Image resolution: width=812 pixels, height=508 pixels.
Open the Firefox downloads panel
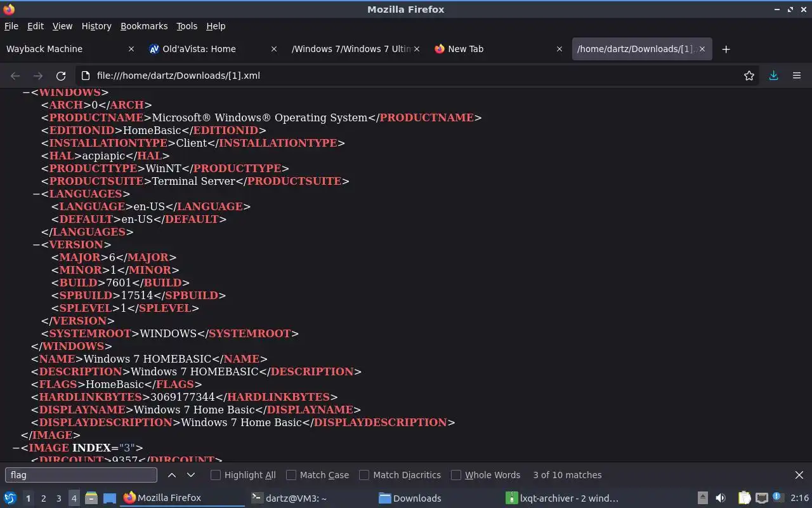(x=773, y=76)
